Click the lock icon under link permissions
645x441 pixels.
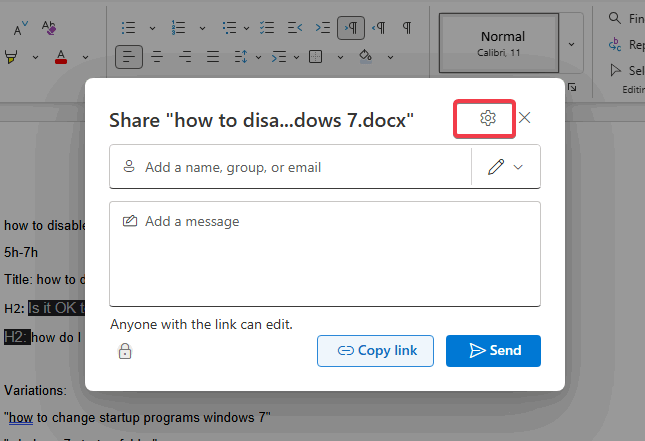[125, 351]
